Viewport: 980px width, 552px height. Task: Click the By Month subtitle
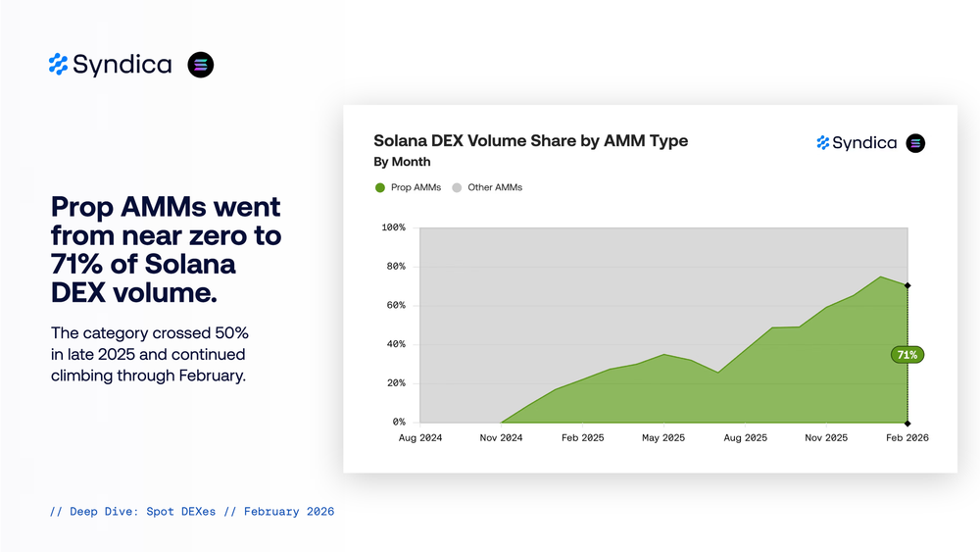pos(402,162)
